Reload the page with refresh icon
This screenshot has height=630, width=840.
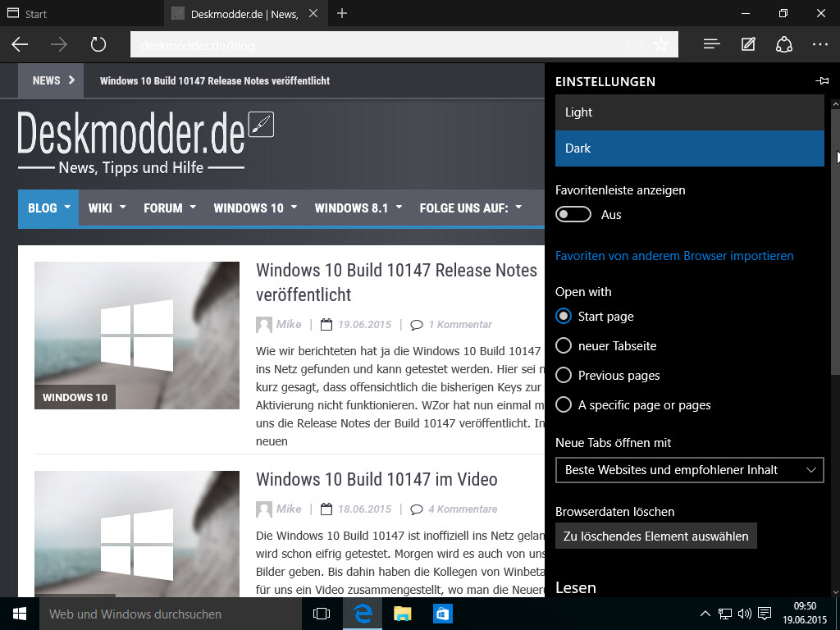[98, 44]
